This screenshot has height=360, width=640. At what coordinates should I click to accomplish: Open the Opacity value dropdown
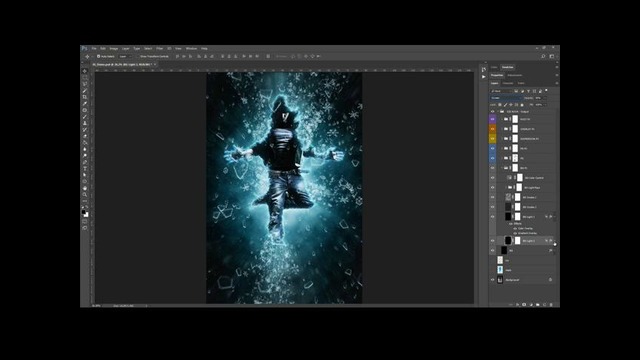click(x=546, y=98)
